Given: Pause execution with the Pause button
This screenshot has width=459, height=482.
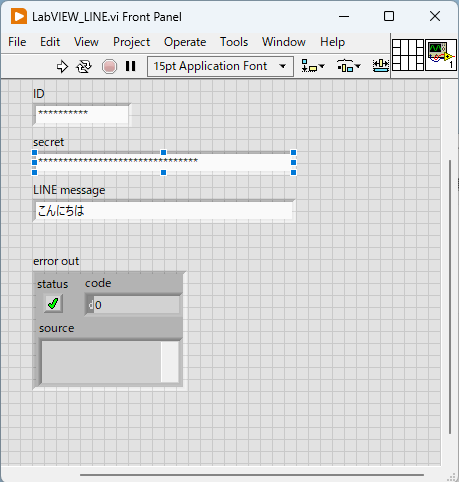Looking at the screenshot, I should tap(131, 66).
